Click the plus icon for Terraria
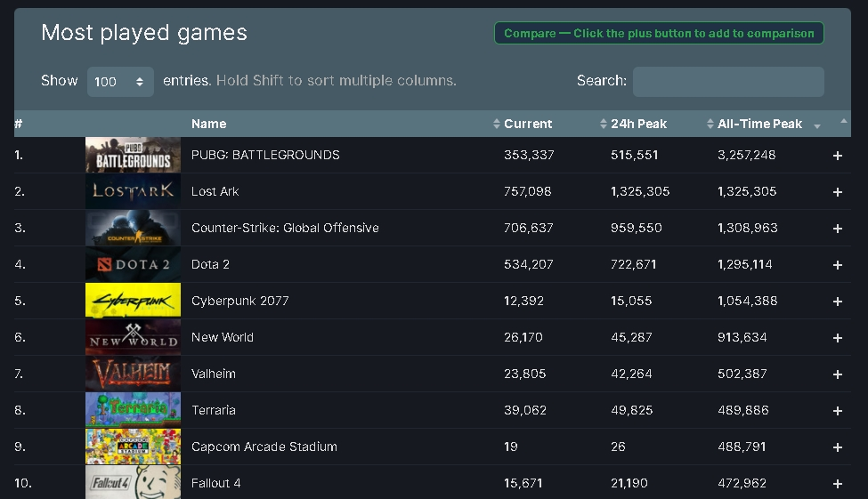This screenshot has height=499, width=868. [837, 411]
